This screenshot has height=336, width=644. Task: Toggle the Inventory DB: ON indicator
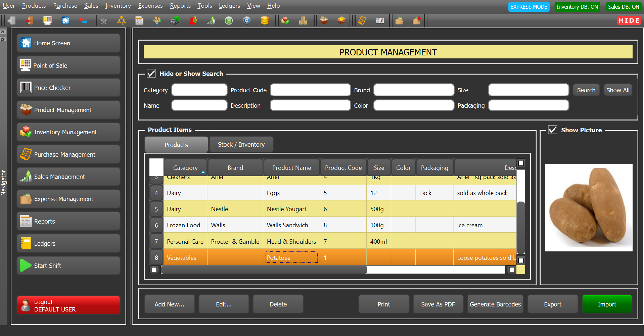tap(577, 7)
